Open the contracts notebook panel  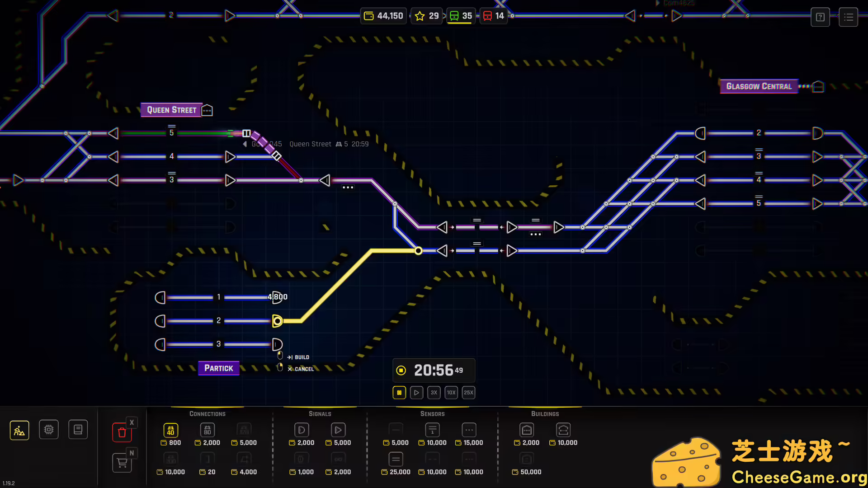click(x=78, y=430)
